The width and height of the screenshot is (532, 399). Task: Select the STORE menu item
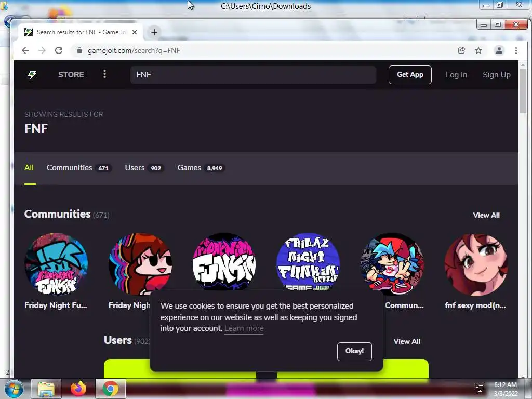tap(71, 75)
